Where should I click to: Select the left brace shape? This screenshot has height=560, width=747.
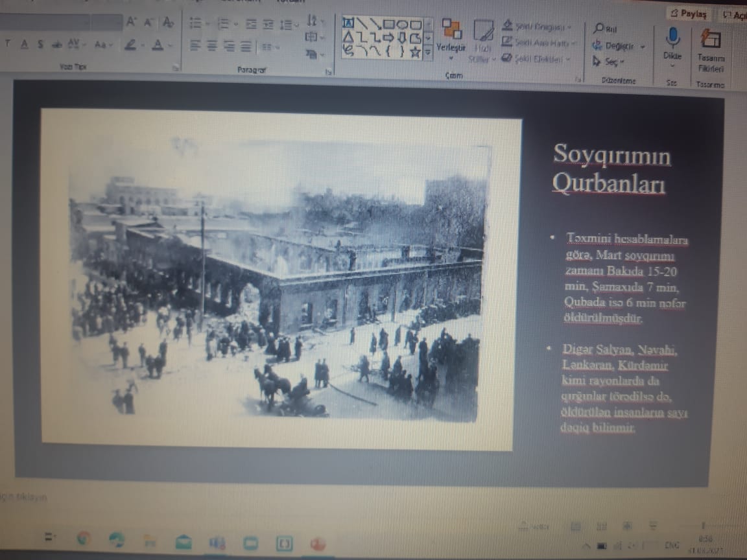point(389,51)
